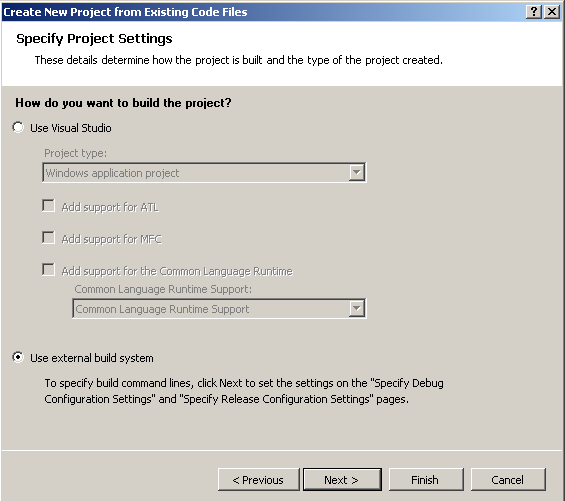Click the Use external build system label

92,358
